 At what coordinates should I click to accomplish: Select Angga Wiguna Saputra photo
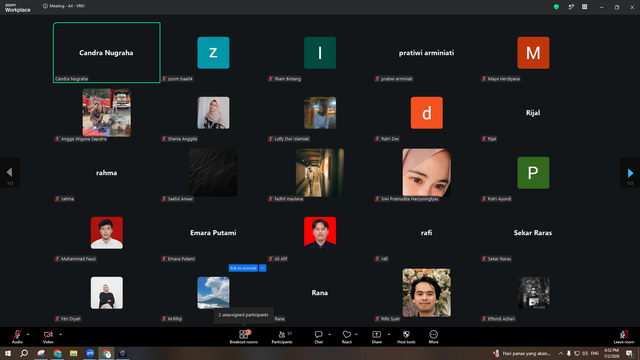coord(107,112)
